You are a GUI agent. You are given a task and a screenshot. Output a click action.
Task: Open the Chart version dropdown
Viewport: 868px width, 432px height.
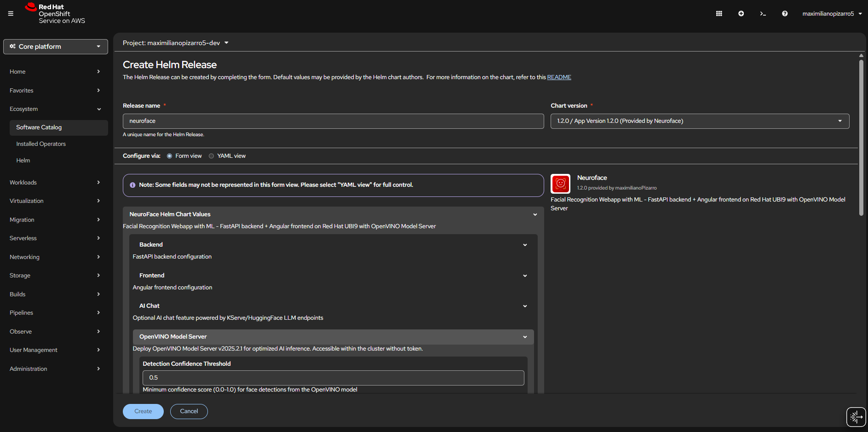click(x=699, y=121)
